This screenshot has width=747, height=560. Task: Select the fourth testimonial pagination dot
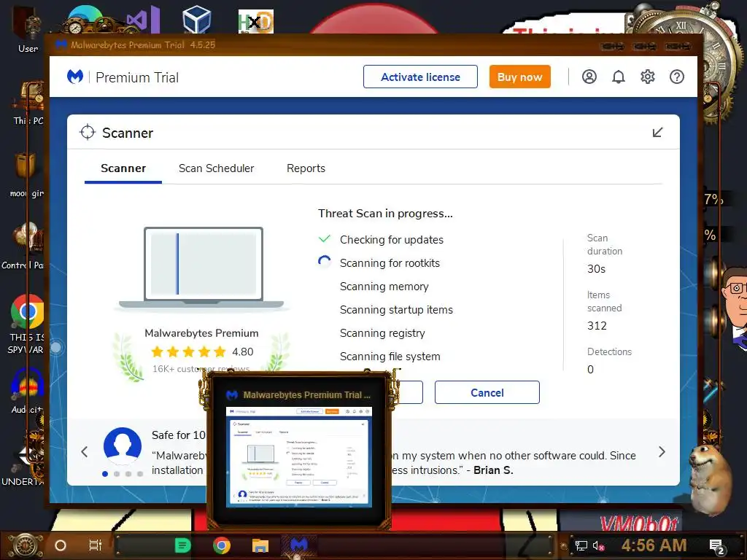pos(140,474)
